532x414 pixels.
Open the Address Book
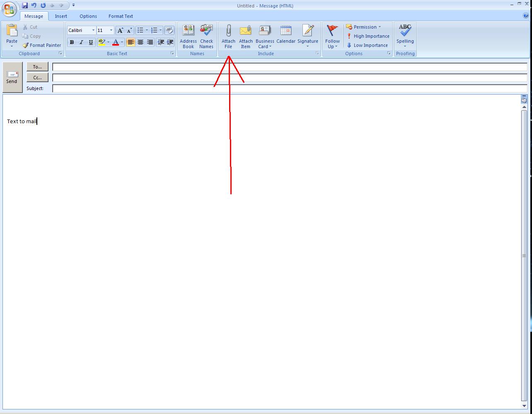pos(188,37)
